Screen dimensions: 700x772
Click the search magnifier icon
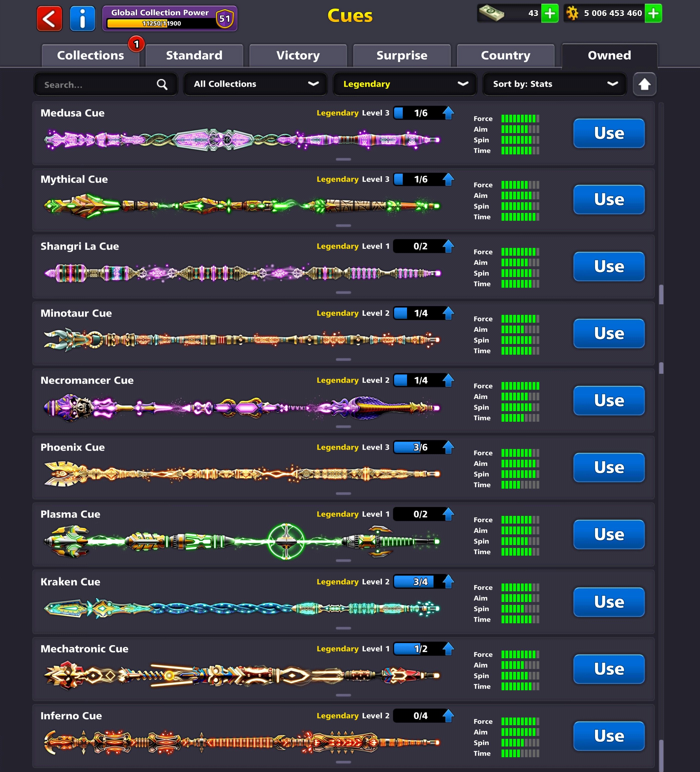tap(162, 84)
